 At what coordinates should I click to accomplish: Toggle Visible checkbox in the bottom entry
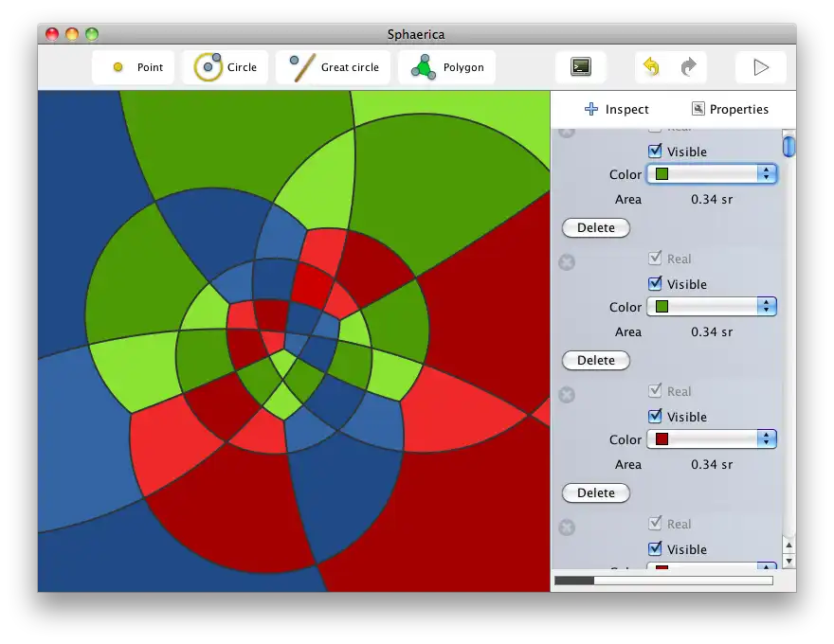655,548
